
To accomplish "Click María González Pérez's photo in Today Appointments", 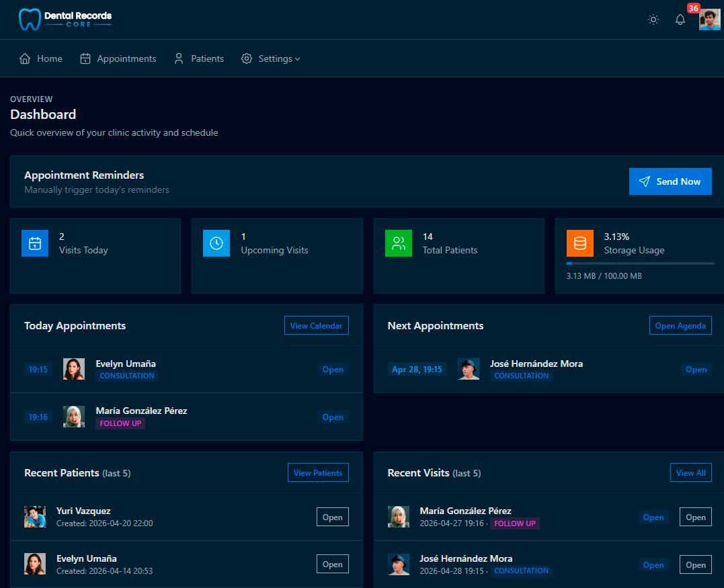I will (x=74, y=417).
